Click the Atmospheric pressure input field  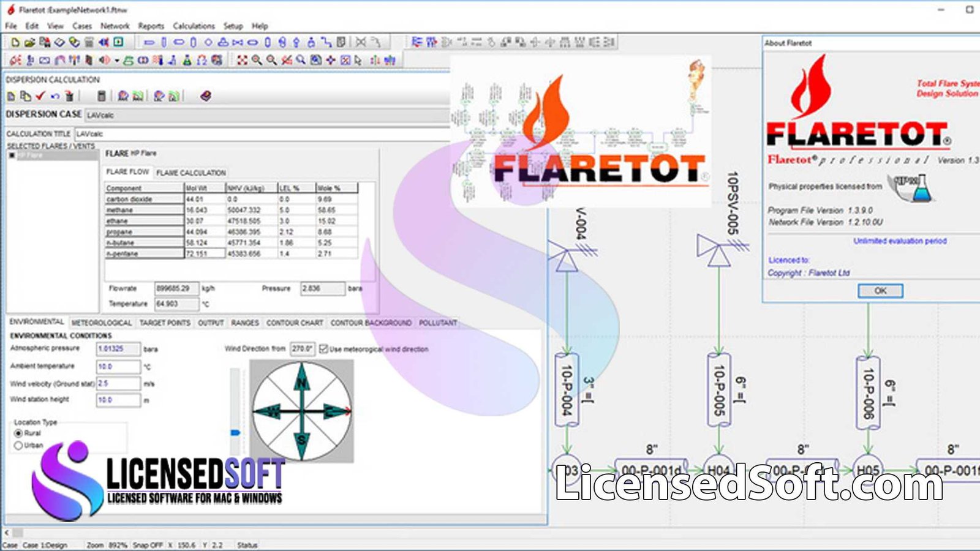coord(119,349)
